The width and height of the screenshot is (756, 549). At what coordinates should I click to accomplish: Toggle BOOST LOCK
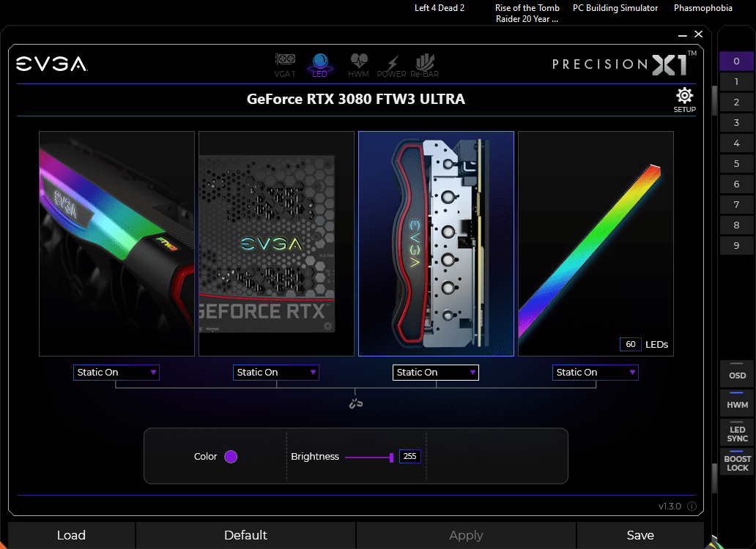(737, 461)
